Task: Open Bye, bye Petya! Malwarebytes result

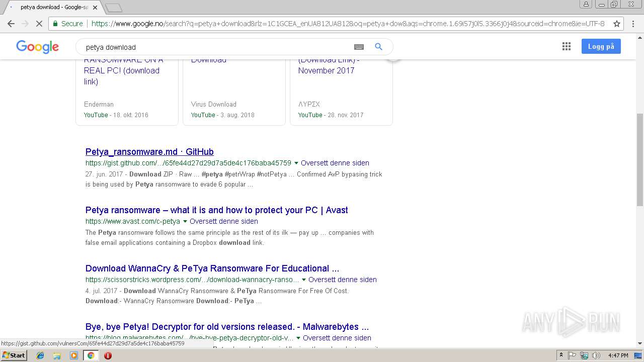Action: [227, 327]
